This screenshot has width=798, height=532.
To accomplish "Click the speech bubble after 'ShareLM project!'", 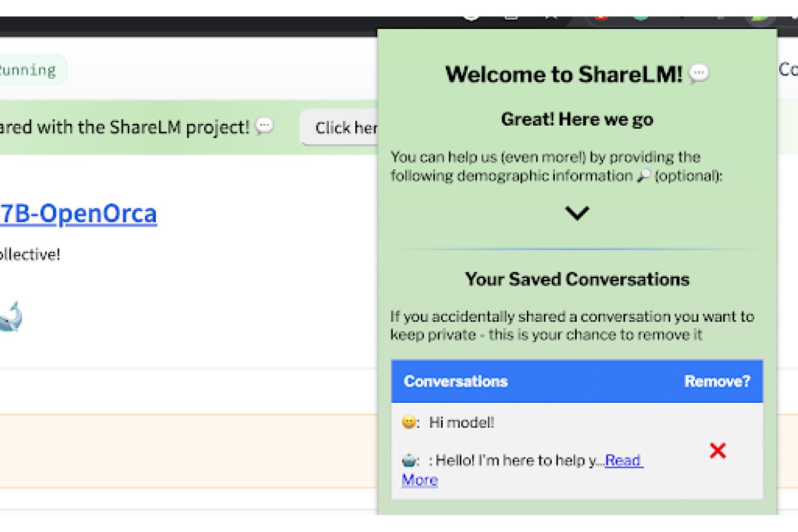I will coord(264,127).
